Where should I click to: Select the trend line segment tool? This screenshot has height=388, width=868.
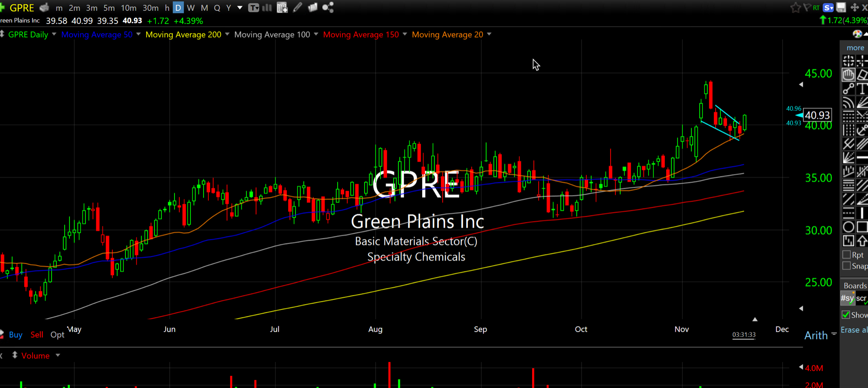[x=848, y=89]
